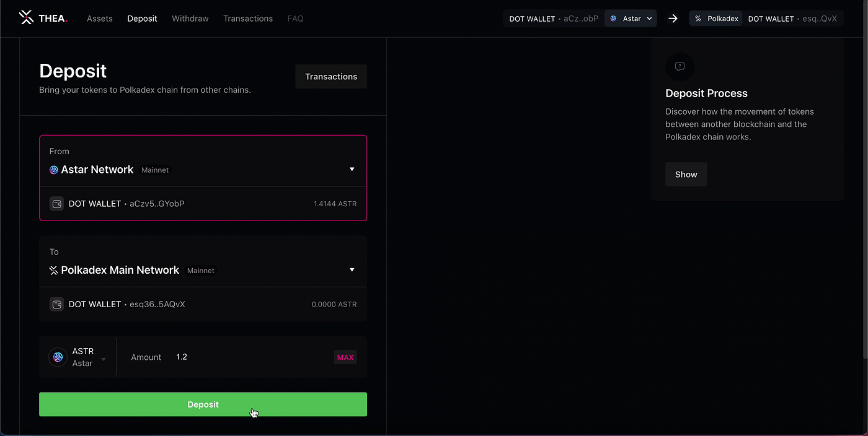This screenshot has width=868, height=436.
Task: Click the arrow between header chains
Action: click(673, 19)
